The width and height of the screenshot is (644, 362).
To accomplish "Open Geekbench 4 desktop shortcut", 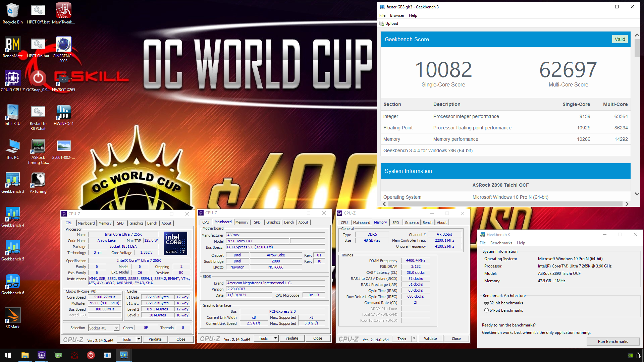I will 12,217.
